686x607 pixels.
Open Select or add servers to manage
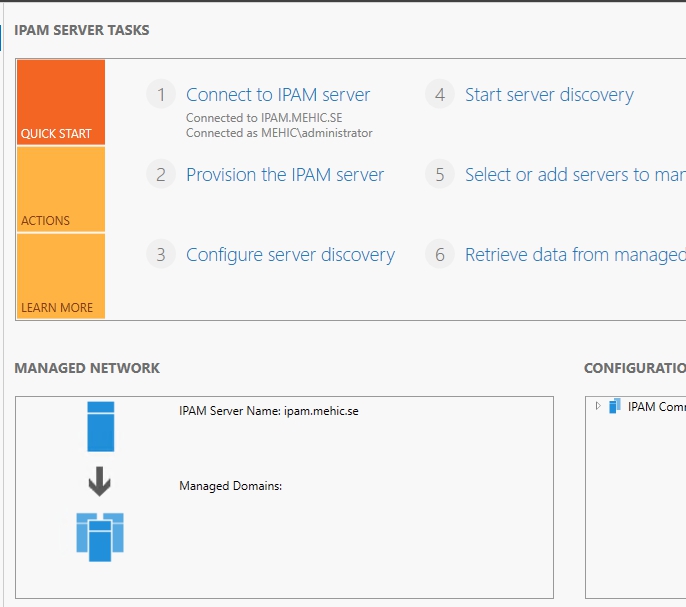point(574,175)
